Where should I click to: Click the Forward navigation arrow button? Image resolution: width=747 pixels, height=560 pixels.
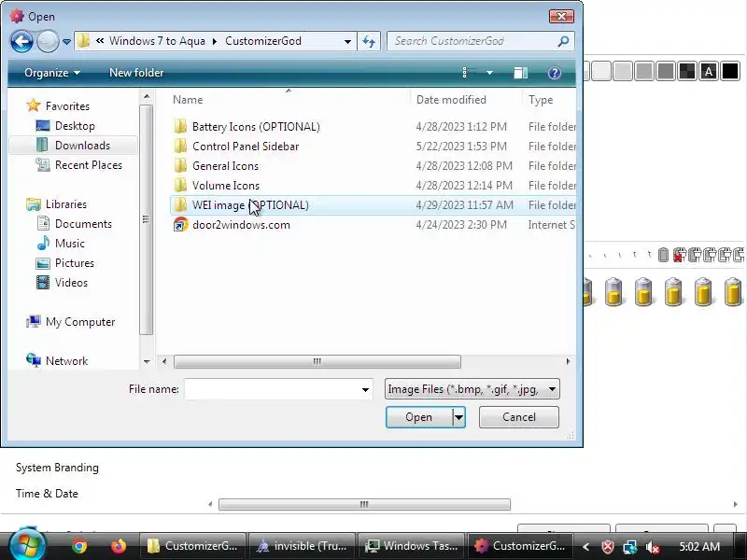tap(48, 41)
